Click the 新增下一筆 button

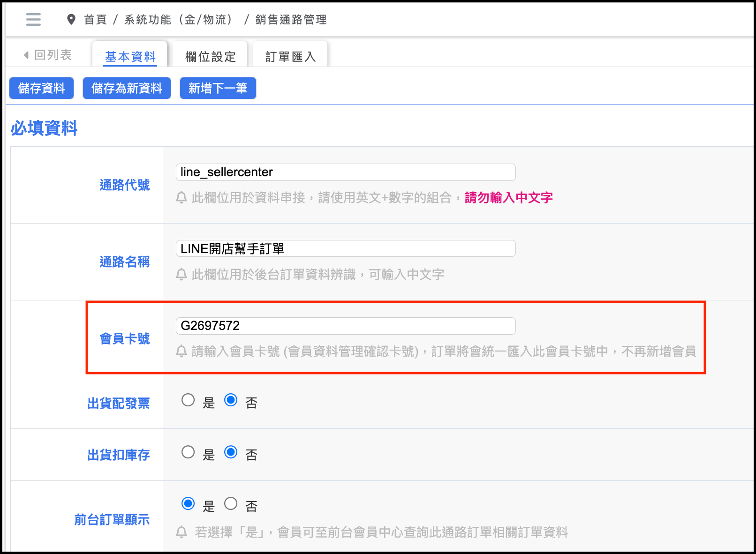[x=218, y=88]
